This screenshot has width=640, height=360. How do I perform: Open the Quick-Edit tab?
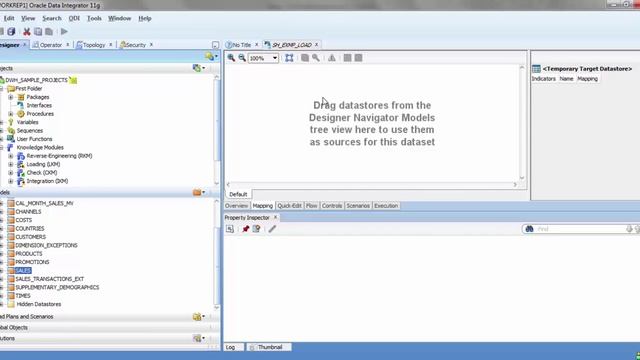(289, 206)
